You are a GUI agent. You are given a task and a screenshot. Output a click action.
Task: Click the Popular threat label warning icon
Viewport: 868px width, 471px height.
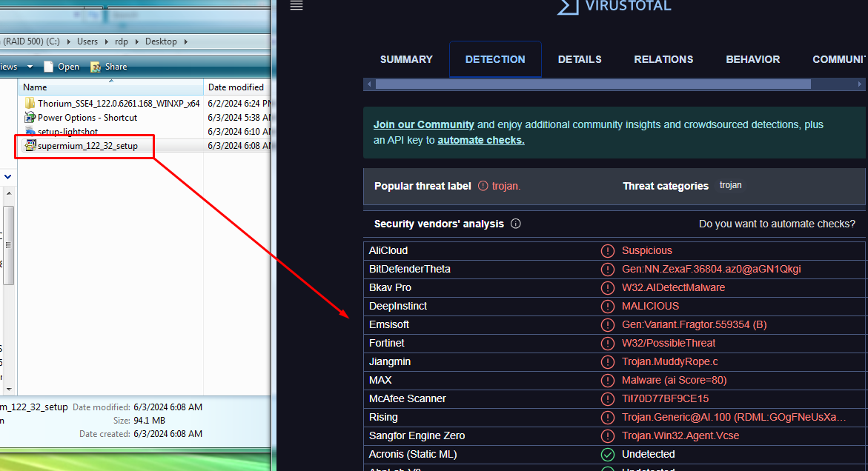483,186
